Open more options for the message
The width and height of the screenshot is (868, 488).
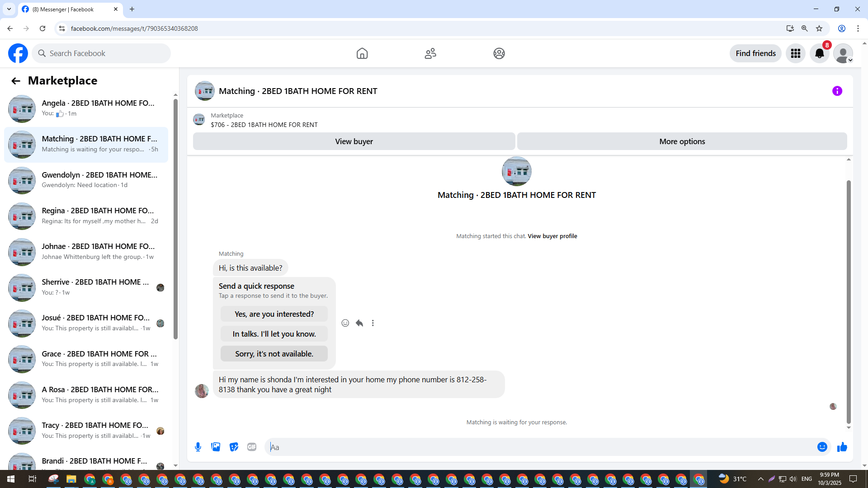(373, 323)
